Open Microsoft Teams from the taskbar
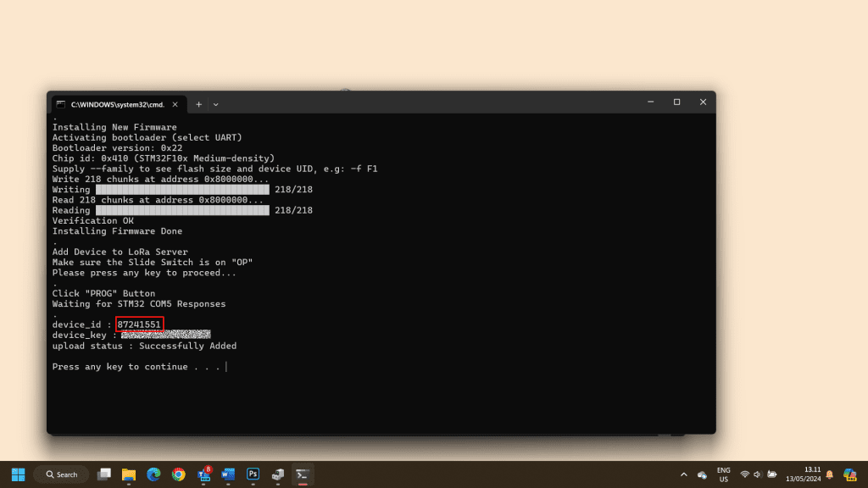The image size is (868, 488). tap(203, 474)
